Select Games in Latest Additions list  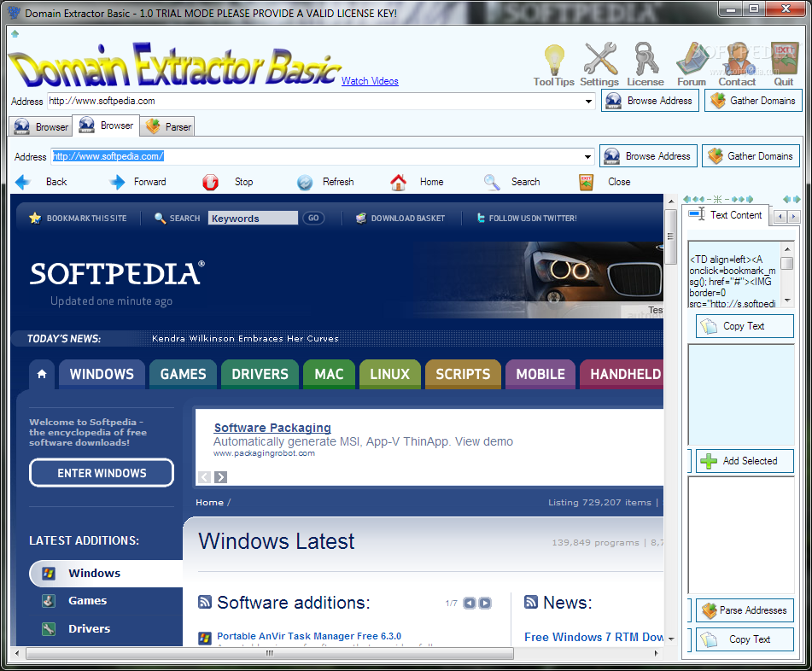[87, 601]
